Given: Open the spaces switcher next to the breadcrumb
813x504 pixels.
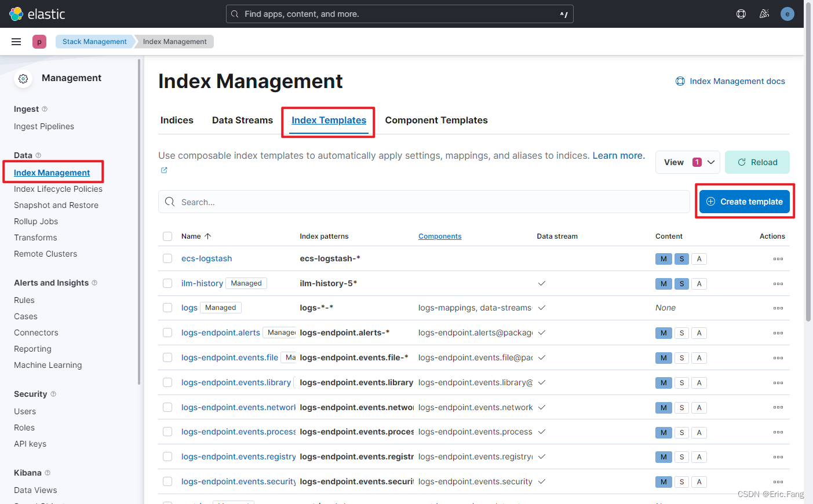Looking at the screenshot, I should tap(39, 41).
